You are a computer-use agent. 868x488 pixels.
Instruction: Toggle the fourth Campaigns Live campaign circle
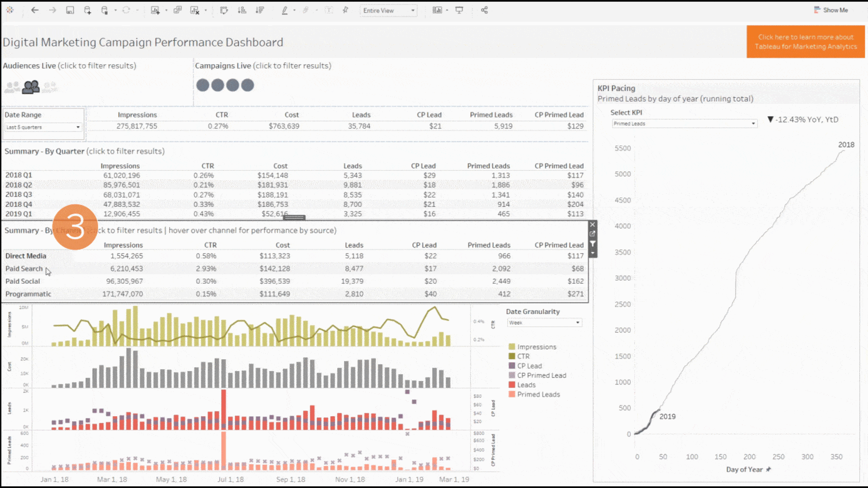pyautogui.click(x=247, y=85)
